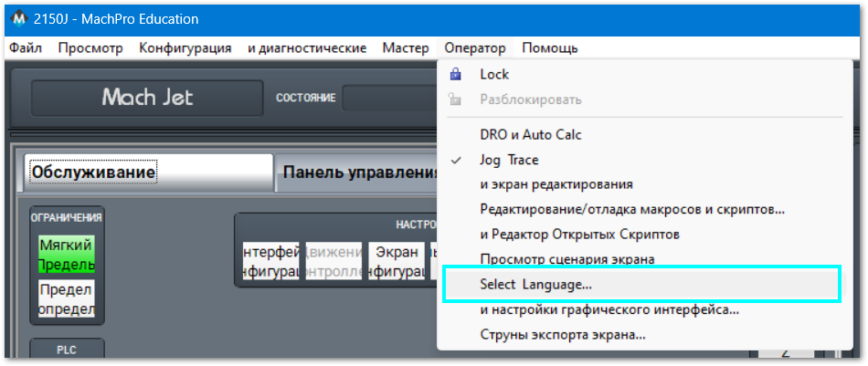Click the Lock menu entry with padlock icon

[494, 74]
